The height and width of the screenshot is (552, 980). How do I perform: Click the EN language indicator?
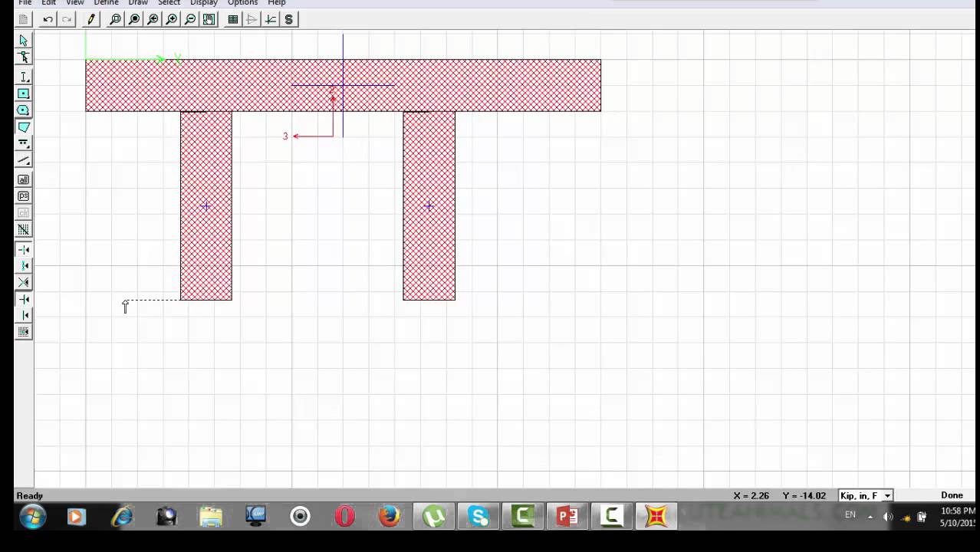pyautogui.click(x=850, y=515)
